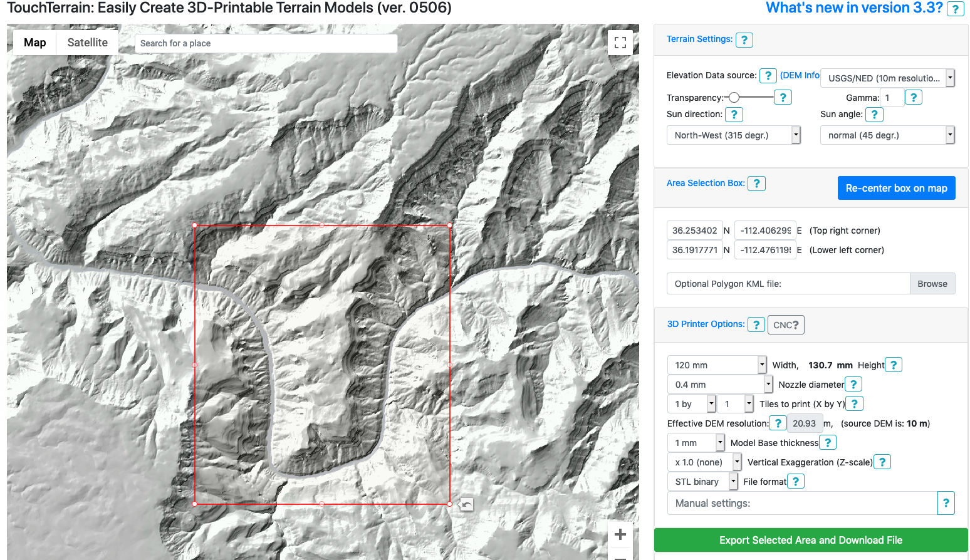
Task: Click Export Selected Area and Download File
Action: point(810,540)
